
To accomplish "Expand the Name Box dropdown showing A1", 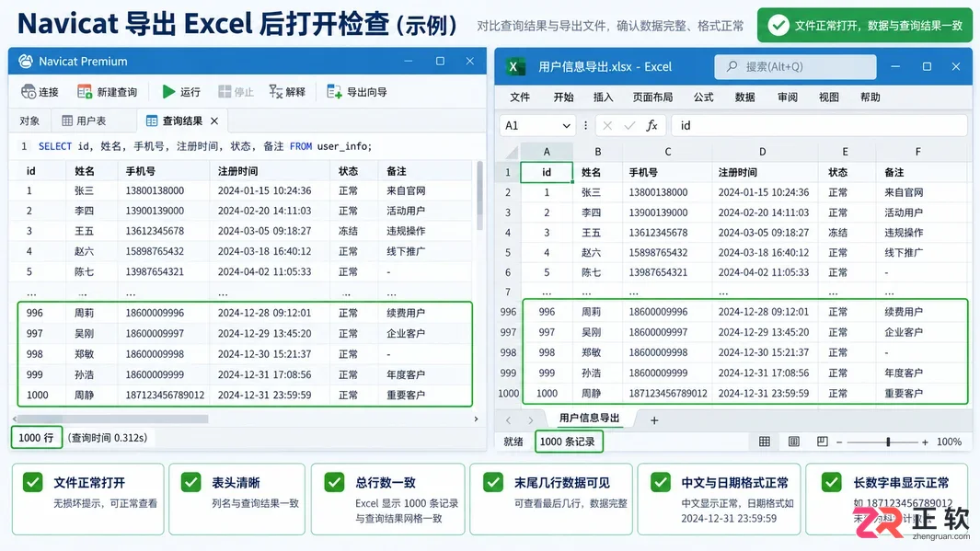I will pos(566,126).
